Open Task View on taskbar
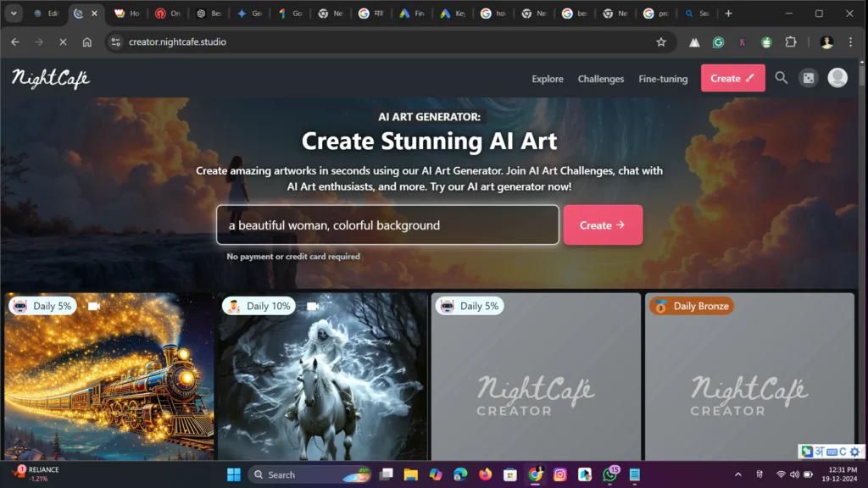Screen dimensions: 868x488 click(x=386, y=474)
